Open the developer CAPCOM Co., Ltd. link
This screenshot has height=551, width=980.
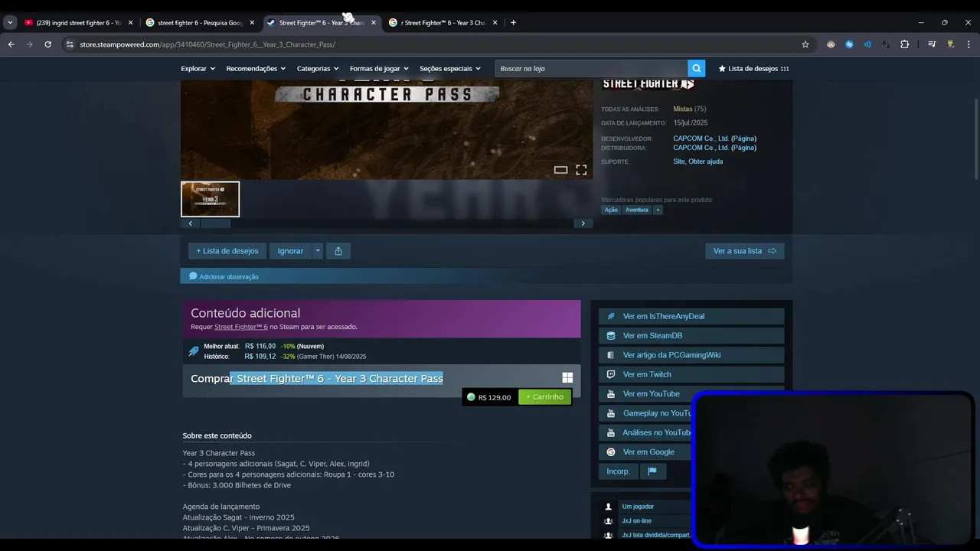coord(701,139)
